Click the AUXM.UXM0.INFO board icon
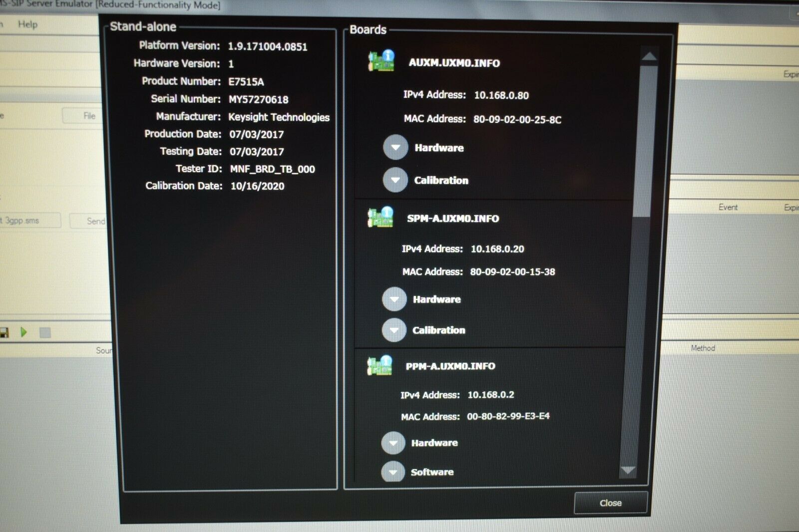 pos(382,61)
